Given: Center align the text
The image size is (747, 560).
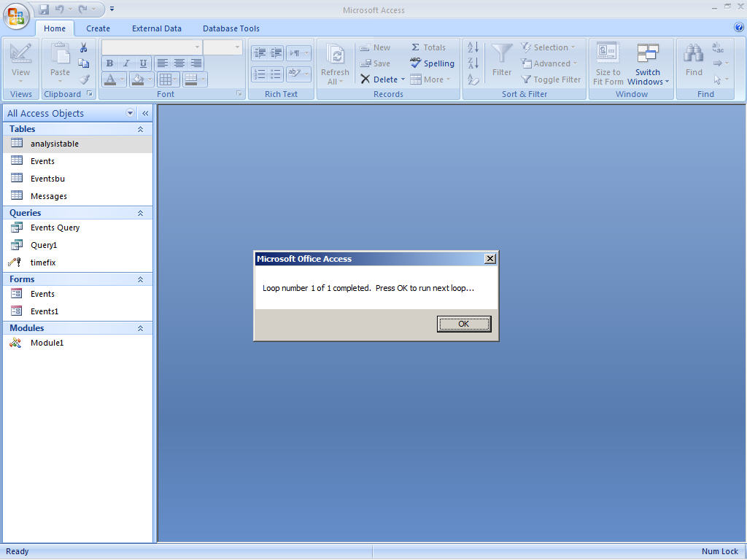Looking at the screenshot, I should click(x=179, y=63).
